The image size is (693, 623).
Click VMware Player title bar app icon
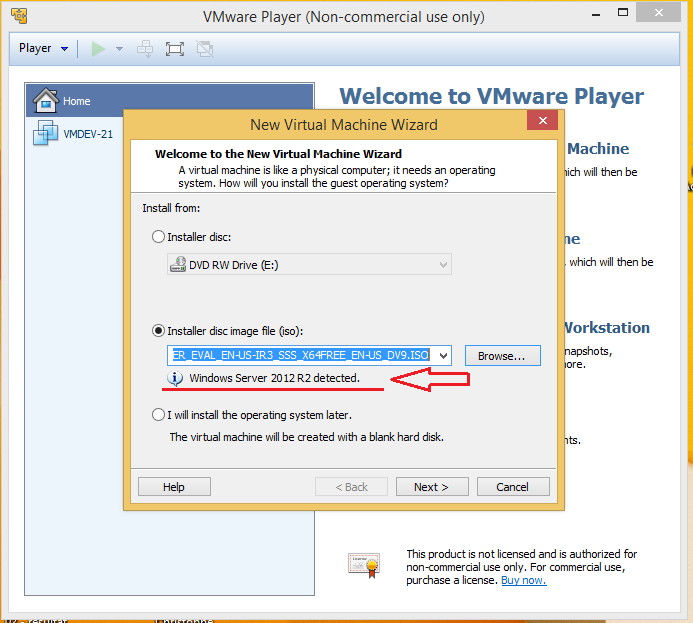point(19,16)
